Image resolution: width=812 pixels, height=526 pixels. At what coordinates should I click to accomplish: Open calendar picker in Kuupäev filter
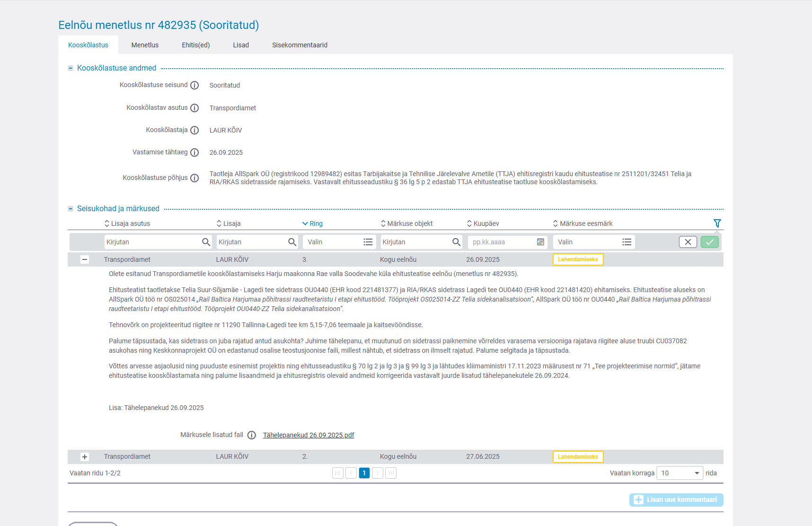tap(540, 242)
